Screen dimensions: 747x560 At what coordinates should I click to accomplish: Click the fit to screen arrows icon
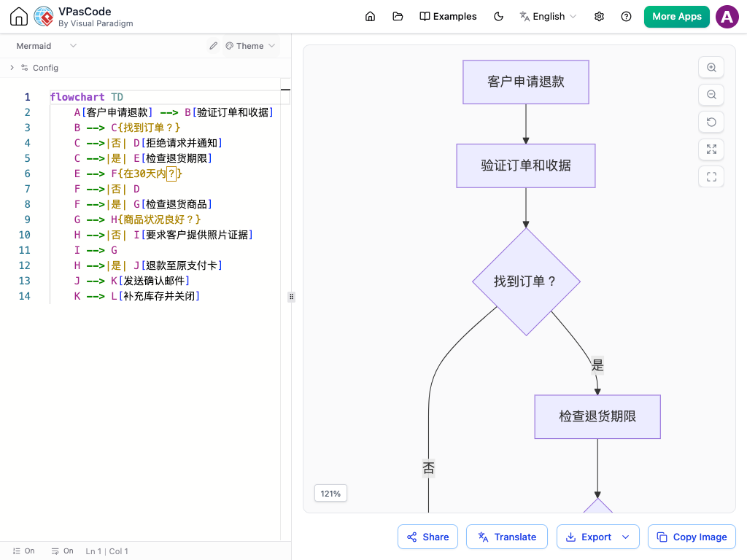coord(711,149)
